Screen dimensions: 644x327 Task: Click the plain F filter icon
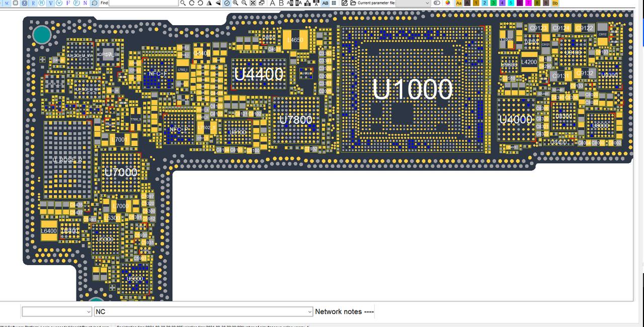click(68, 3)
